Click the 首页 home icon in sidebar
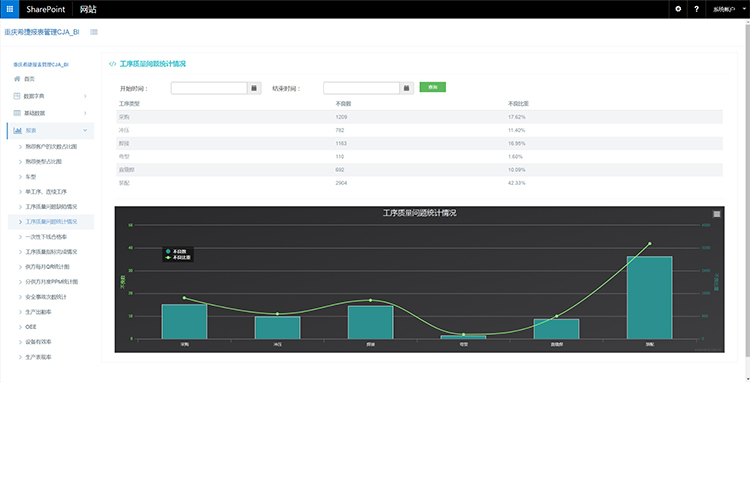Viewport: 750px width, 500px height. point(17,78)
